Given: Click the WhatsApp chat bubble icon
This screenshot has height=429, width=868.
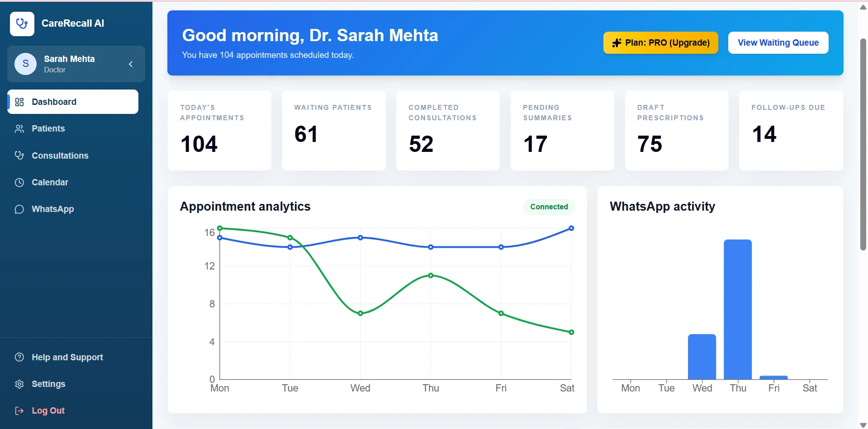Looking at the screenshot, I should (x=19, y=209).
